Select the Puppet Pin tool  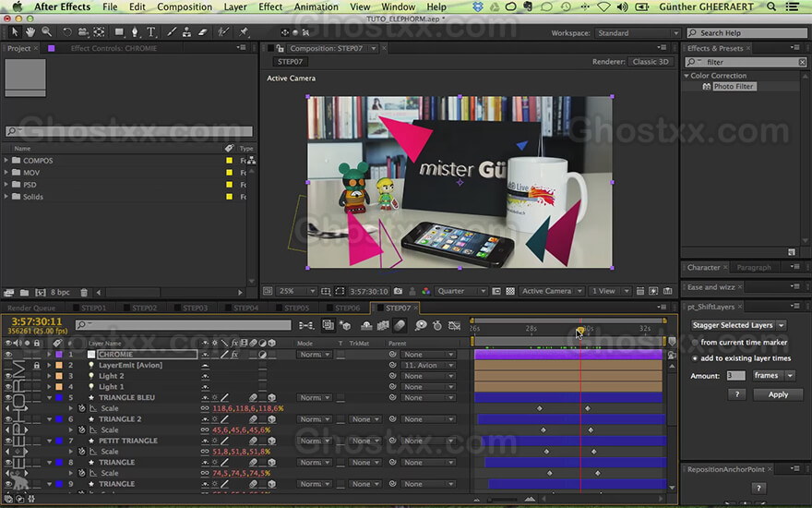tap(244, 32)
